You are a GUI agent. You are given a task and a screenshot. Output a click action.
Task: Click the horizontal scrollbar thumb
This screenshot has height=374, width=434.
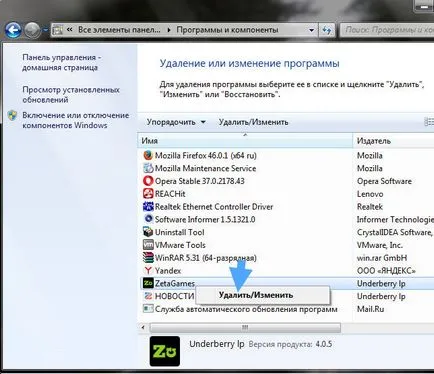tap(245, 328)
